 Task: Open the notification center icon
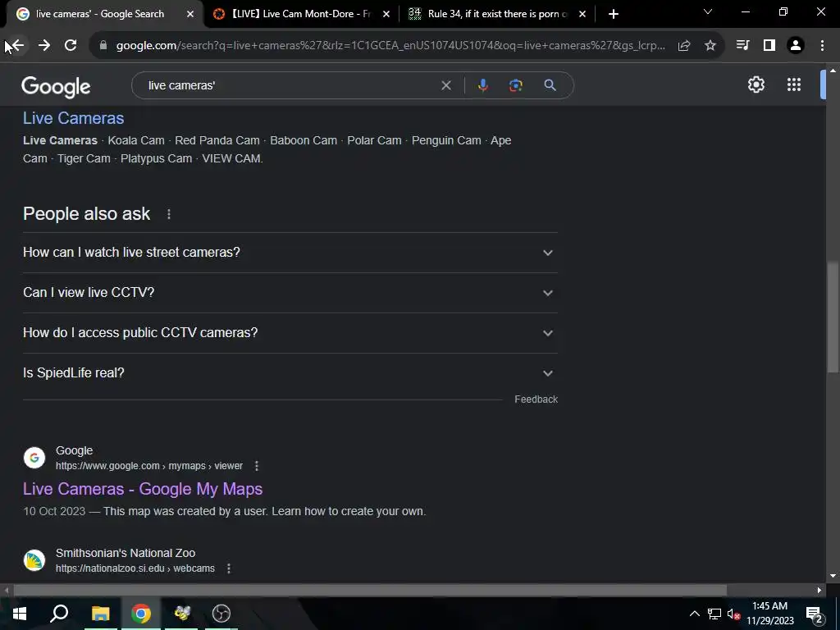point(814,614)
